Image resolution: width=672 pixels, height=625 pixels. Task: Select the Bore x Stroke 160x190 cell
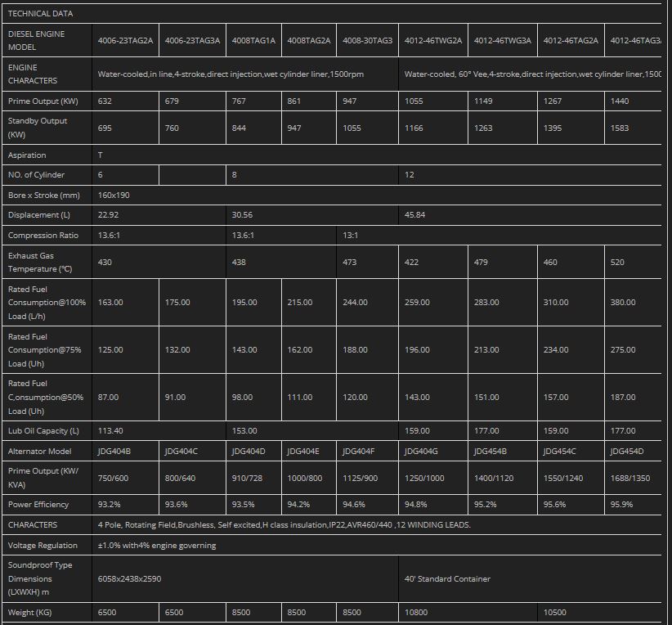click(114, 196)
